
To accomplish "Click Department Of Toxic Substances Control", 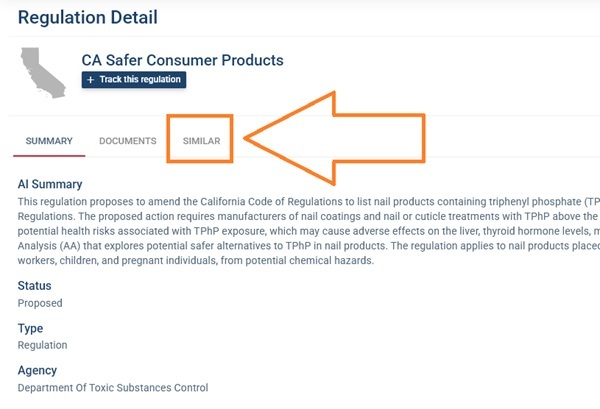I will coord(113,387).
